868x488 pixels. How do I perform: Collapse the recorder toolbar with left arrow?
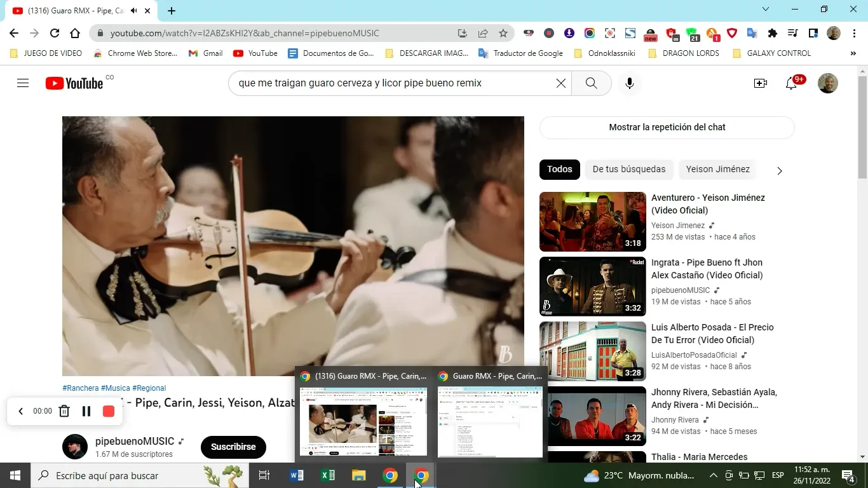coord(20,411)
